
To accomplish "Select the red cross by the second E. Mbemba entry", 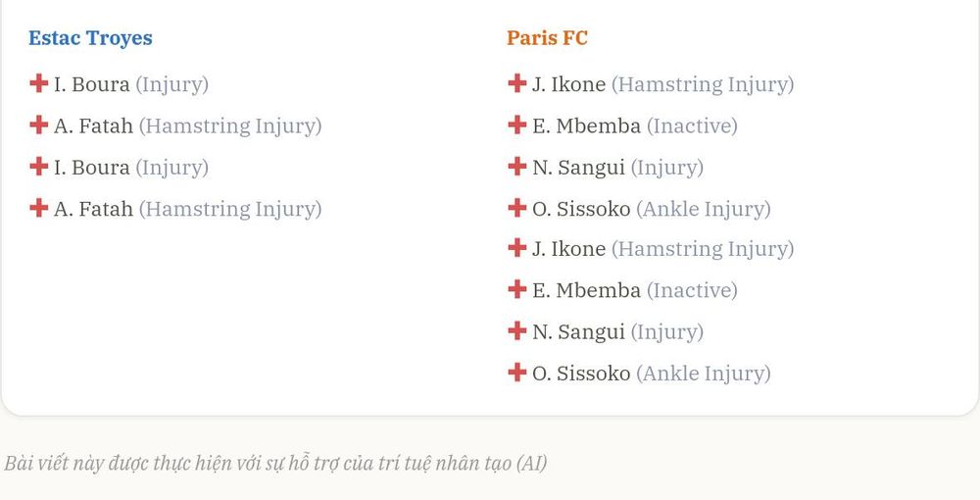I will pos(516,289).
